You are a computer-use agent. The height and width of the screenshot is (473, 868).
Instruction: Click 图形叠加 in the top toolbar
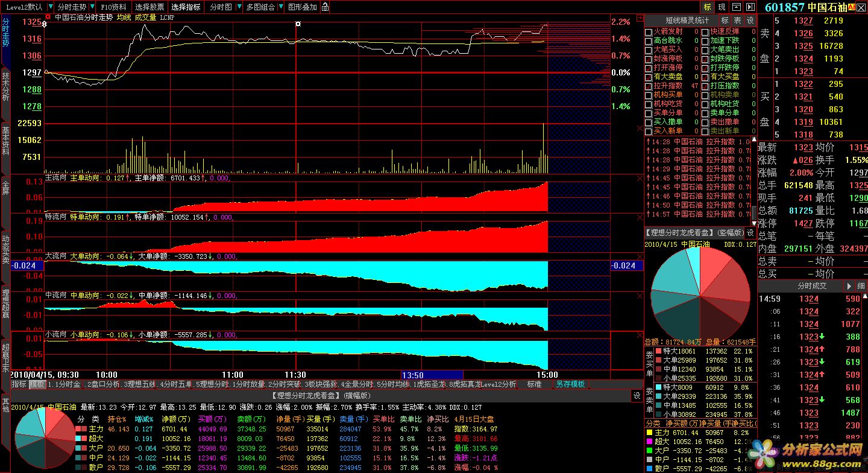coord(302,7)
